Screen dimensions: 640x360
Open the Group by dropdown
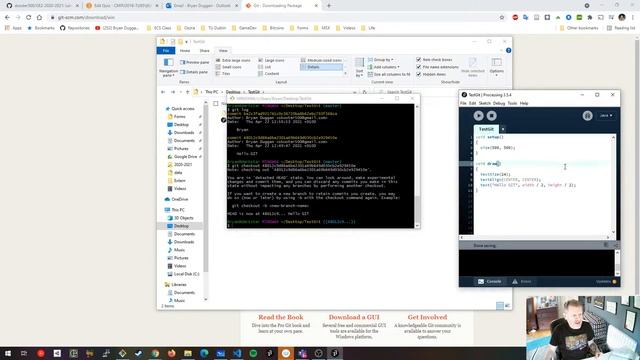[381, 60]
